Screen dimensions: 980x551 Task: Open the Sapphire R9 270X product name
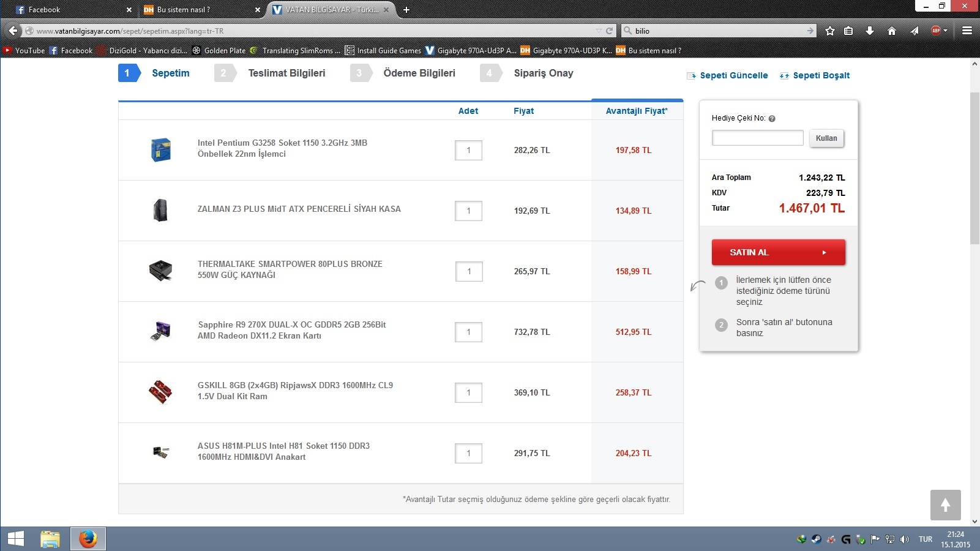pos(291,330)
